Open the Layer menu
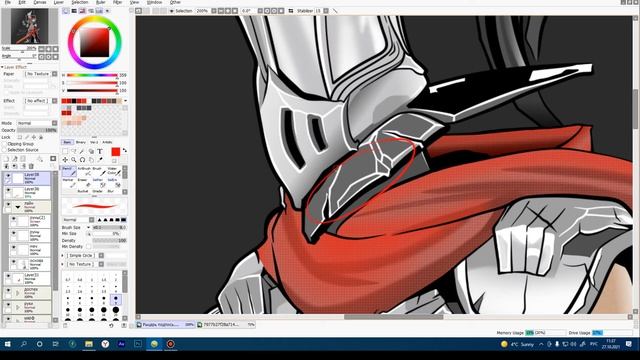Image resolution: width=640 pixels, height=360 pixels. 59,2
